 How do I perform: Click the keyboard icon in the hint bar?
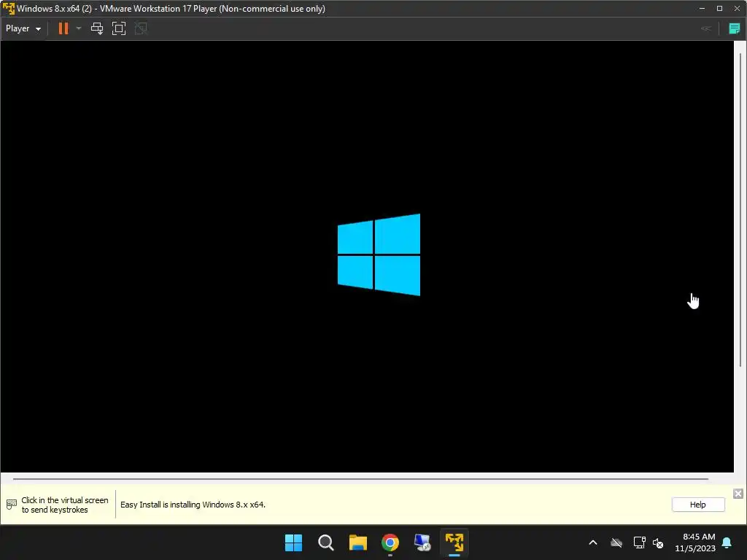pyautogui.click(x=12, y=505)
